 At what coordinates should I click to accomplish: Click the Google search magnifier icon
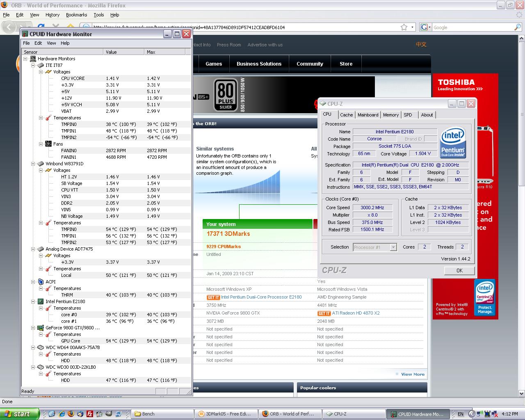pyautogui.click(x=518, y=27)
